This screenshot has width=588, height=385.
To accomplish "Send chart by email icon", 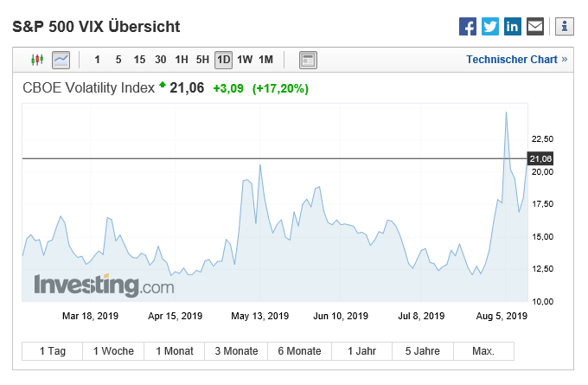I will point(535,26).
